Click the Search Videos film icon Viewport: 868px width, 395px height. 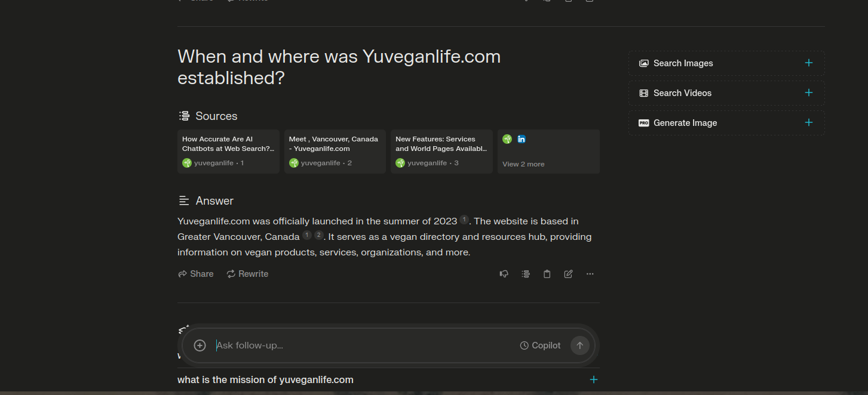tap(643, 93)
